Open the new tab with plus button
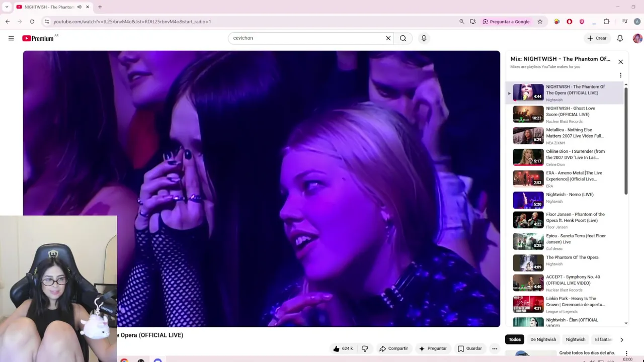644x362 pixels. (x=100, y=7)
